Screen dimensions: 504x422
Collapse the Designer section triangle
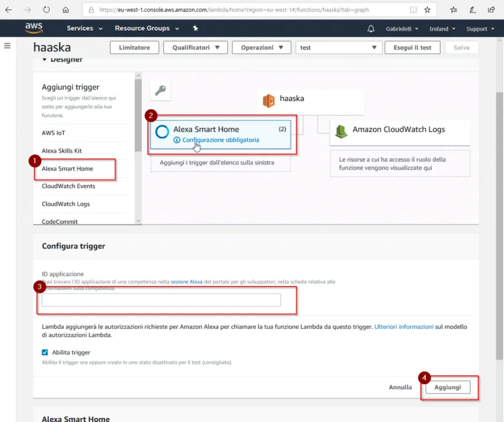click(45, 60)
